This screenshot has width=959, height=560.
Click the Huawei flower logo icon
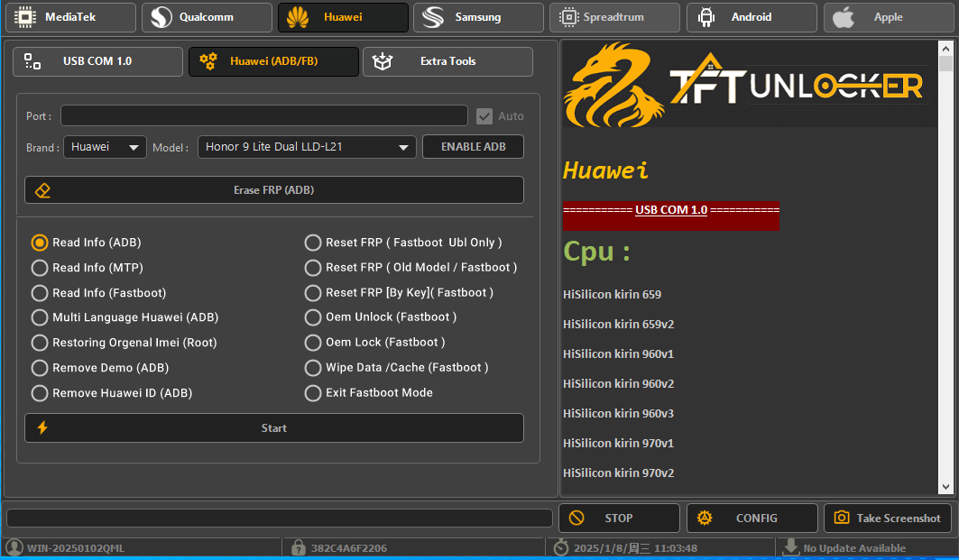[298, 17]
